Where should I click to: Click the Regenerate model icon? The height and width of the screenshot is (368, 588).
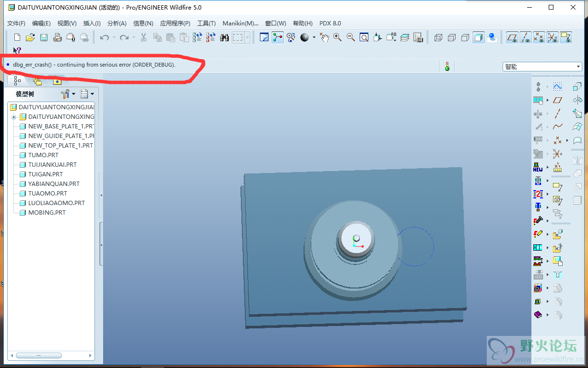[x=197, y=37]
